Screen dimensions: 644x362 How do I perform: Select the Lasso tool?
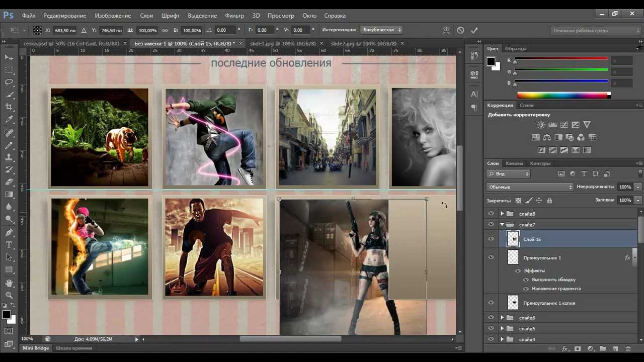click(x=9, y=82)
